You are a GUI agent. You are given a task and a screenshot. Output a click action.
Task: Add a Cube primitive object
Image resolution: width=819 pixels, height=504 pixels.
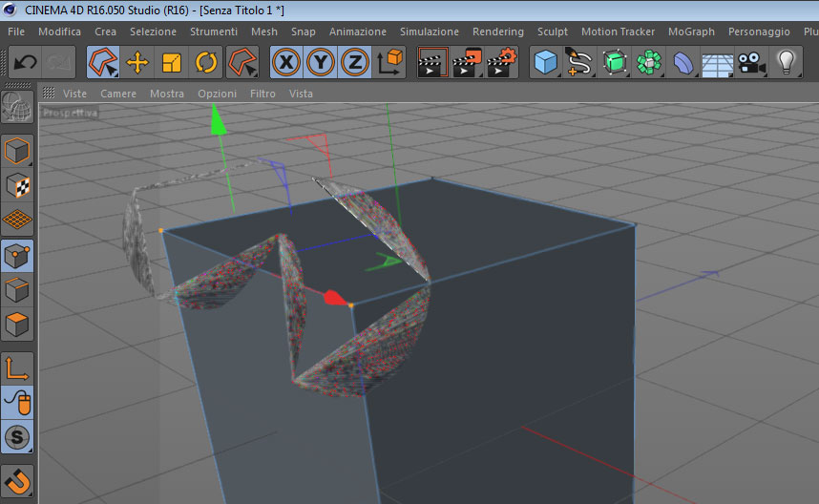click(x=546, y=63)
